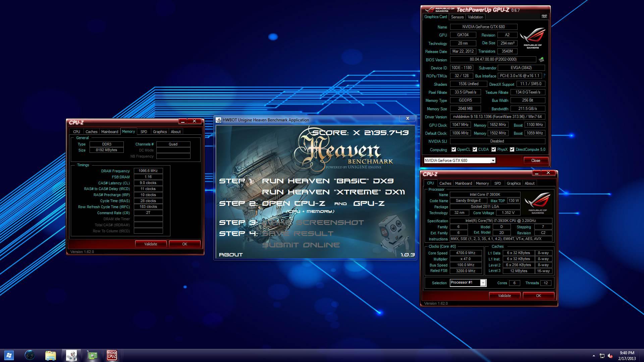Open the muted volume tray icon
The width and height of the screenshot is (644, 362).
pyautogui.click(x=610, y=356)
